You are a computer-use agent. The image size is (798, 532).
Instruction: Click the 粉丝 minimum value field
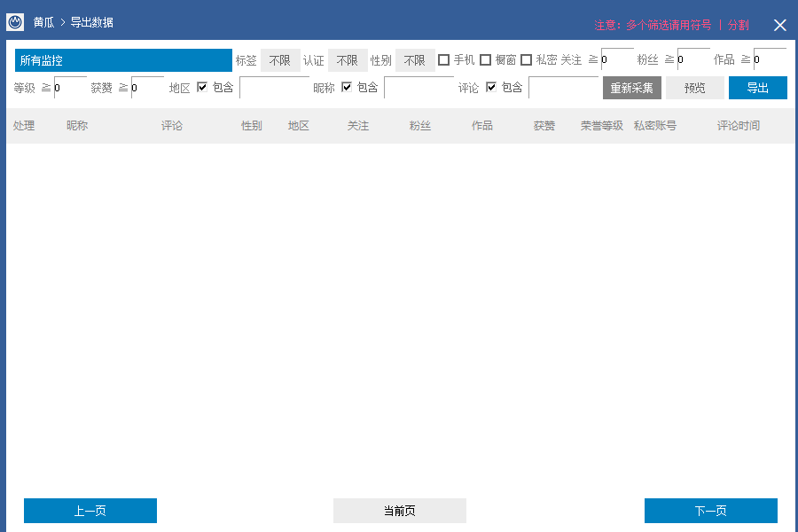pyautogui.click(x=693, y=60)
